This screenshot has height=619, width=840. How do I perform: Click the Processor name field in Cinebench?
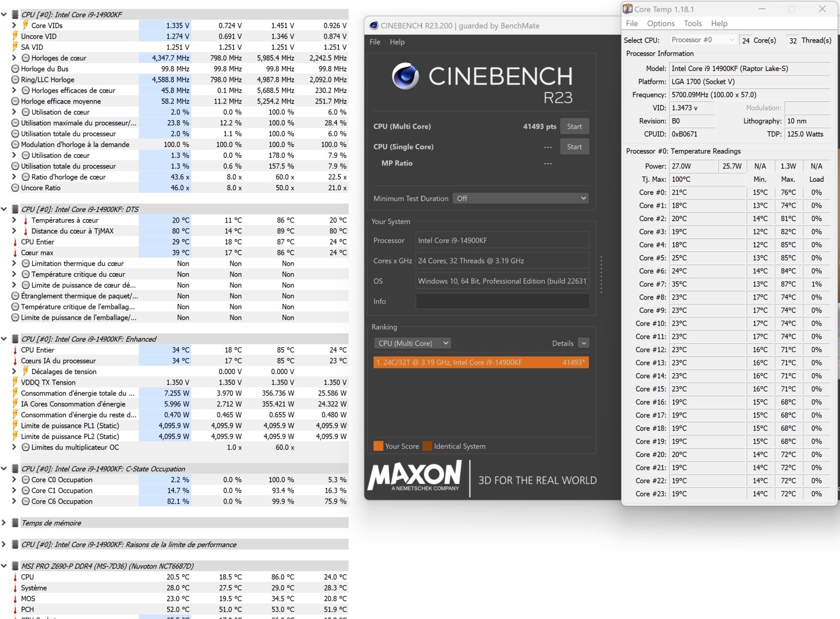click(503, 240)
